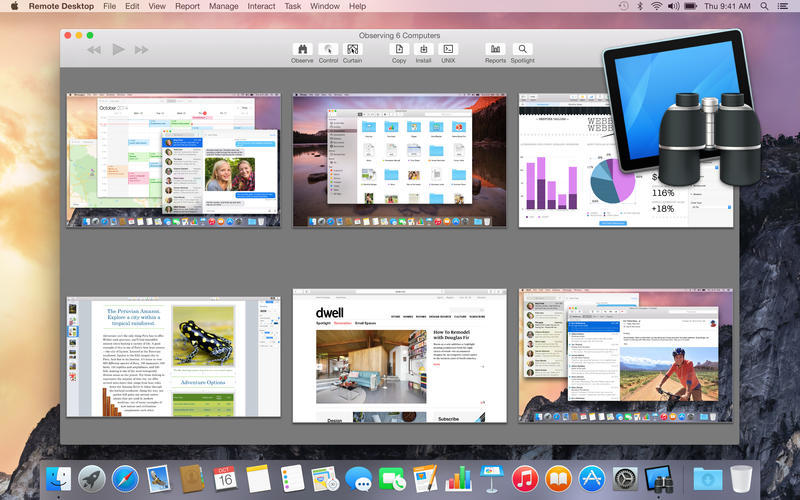Open the Edit menu
The image size is (800, 500).
click(132, 6)
